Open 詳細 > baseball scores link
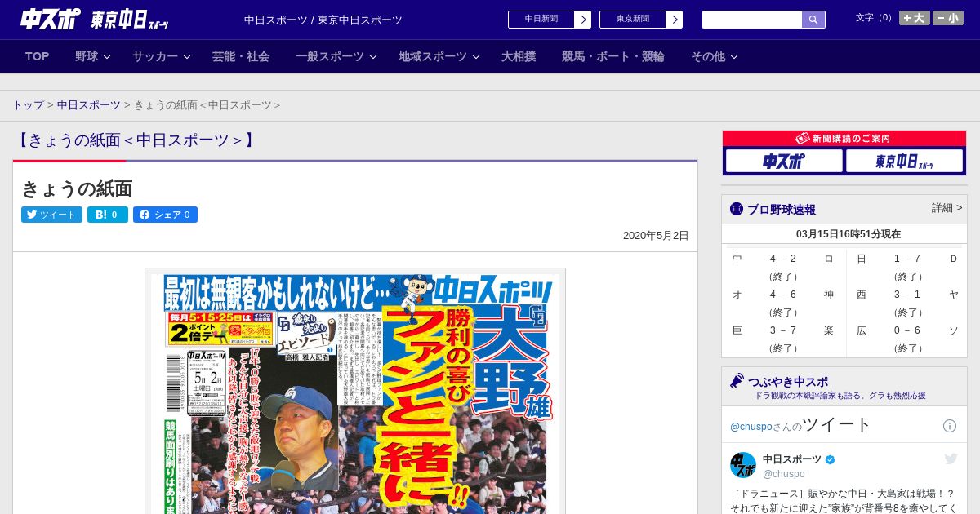 [x=947, y=208]
